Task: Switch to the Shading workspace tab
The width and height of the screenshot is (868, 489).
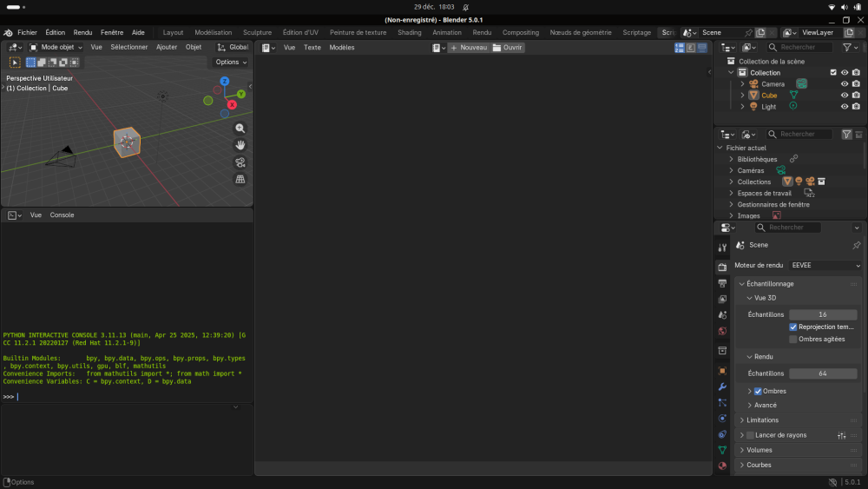Action: tap(409, 32)
